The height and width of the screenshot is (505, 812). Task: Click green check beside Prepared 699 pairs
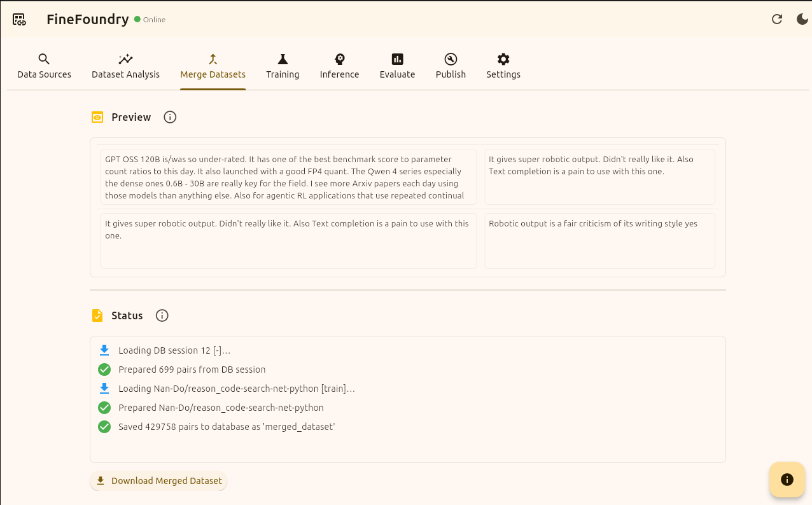[x=104, y=370]
